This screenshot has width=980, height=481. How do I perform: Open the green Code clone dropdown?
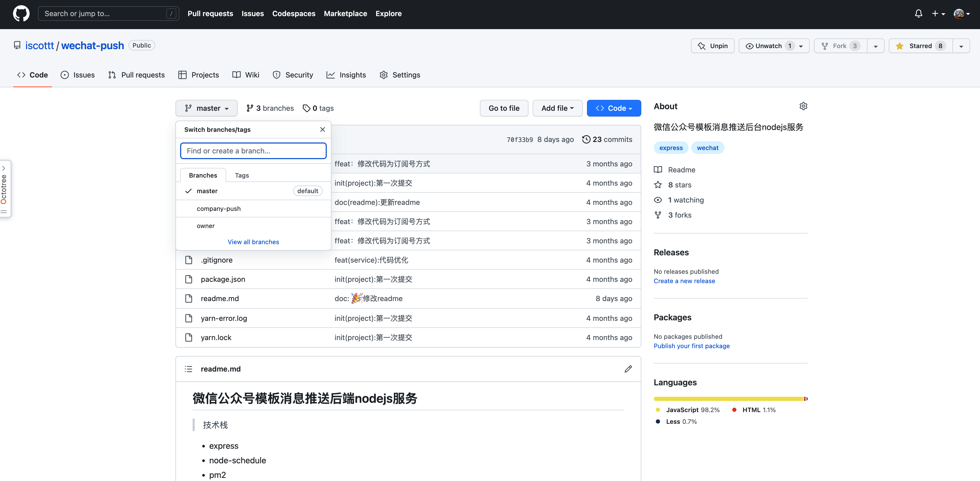(x=614, y=108)
